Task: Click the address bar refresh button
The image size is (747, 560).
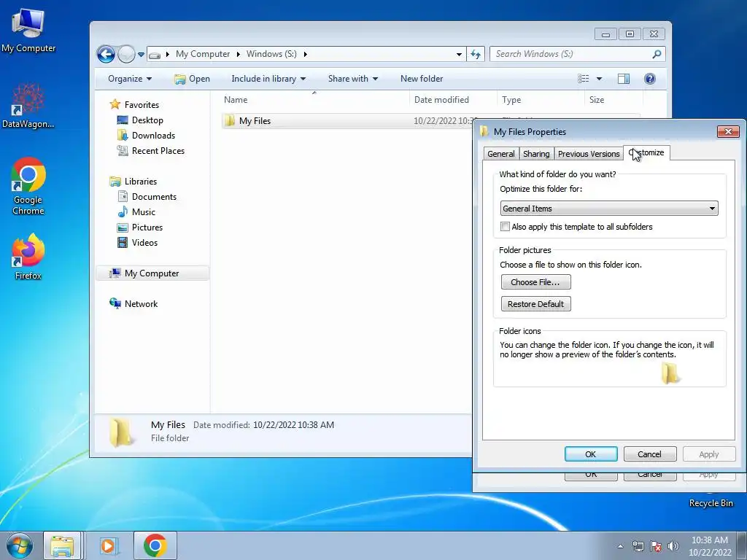Action: (476, 54)
